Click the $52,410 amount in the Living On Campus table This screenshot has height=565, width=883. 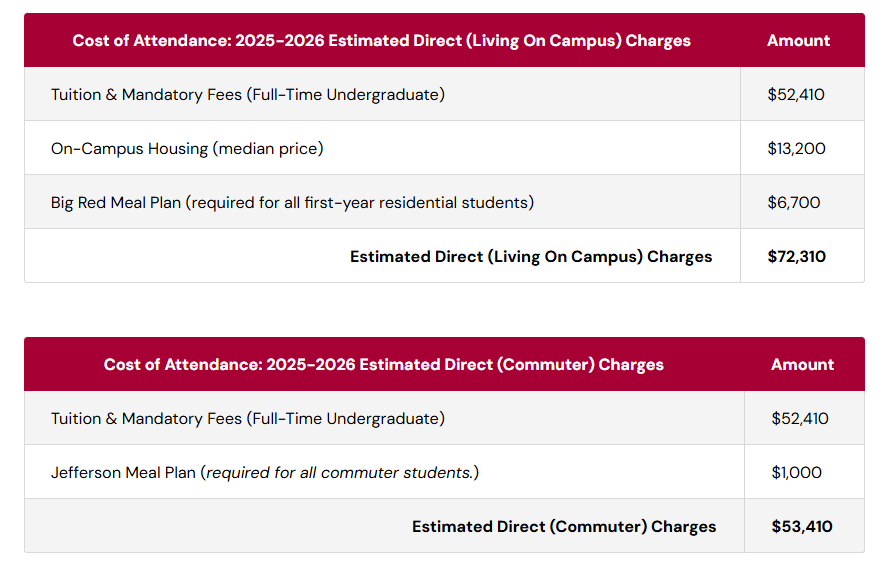796,95
